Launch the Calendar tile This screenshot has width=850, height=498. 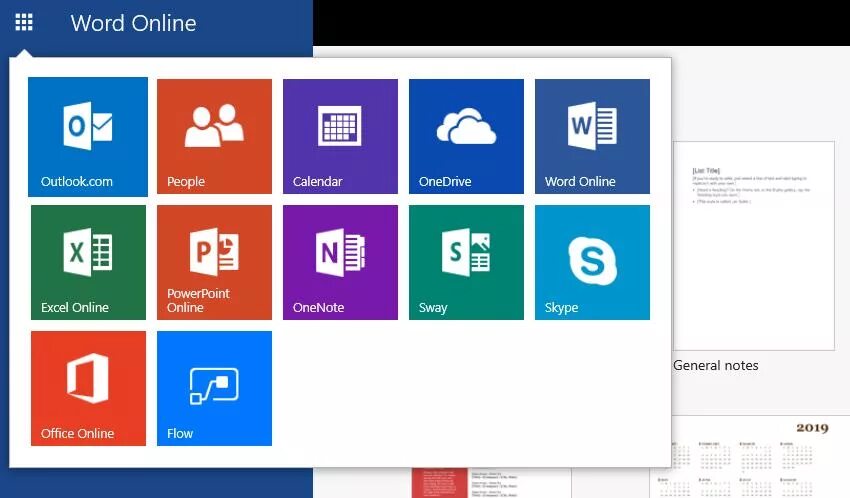point(340,137)
